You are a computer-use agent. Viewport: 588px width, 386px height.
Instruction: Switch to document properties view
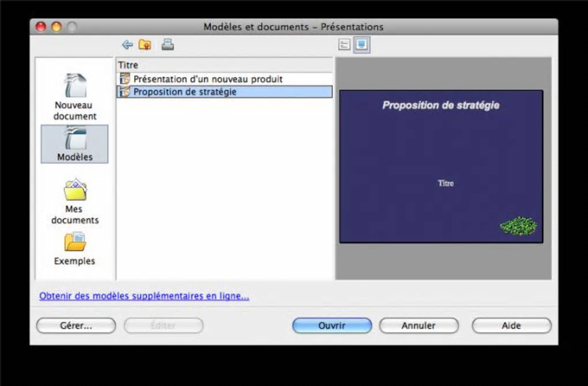point(344,44)
